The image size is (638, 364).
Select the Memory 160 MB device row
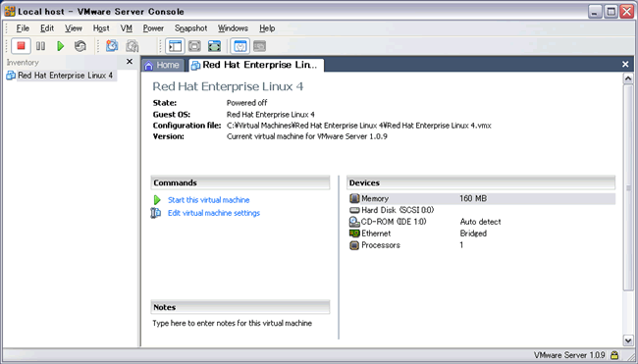pos(482,198)
